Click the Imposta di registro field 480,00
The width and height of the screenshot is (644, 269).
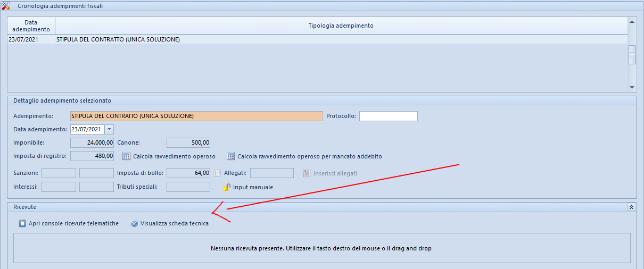(x=92, y=156)
